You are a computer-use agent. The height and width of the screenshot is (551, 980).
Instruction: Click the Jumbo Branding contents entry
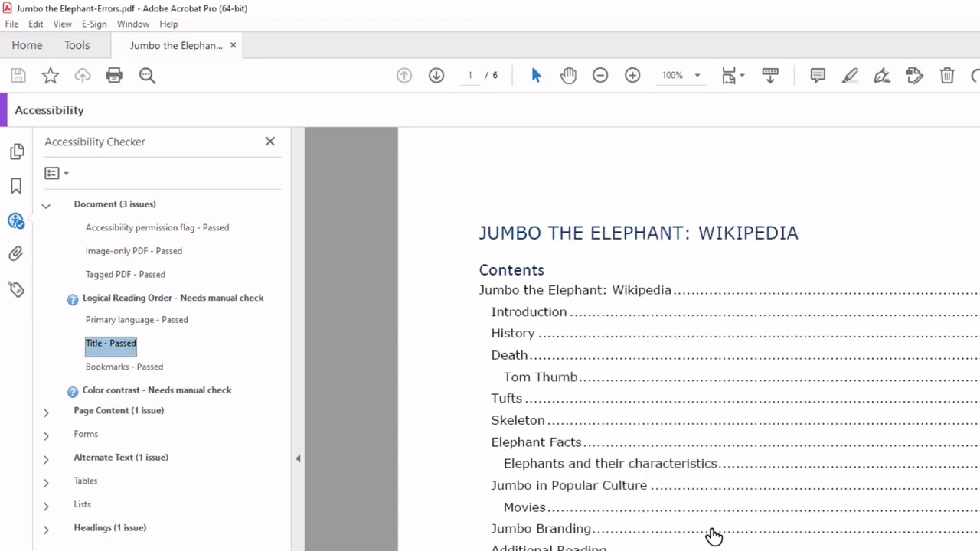coord(541,528)
